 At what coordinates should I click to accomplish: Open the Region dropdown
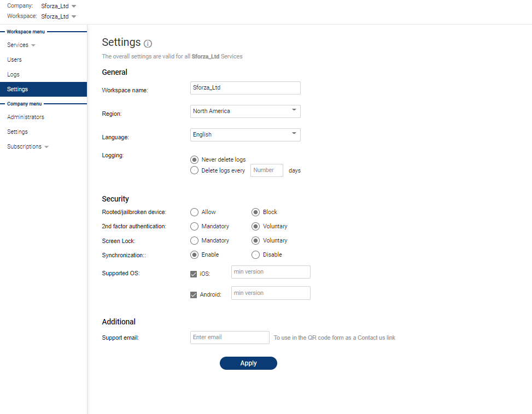pos(245,111)
